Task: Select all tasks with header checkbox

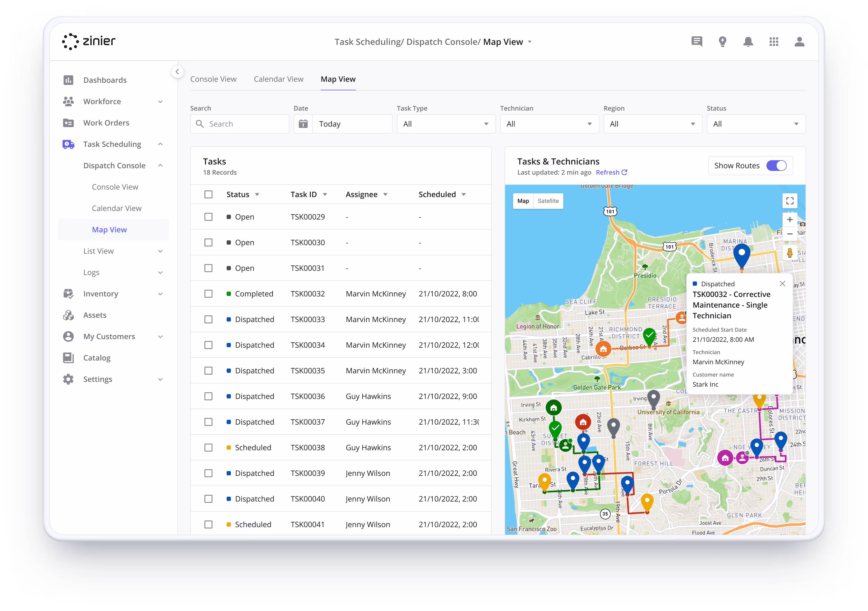Action: [x=208, y=194]
